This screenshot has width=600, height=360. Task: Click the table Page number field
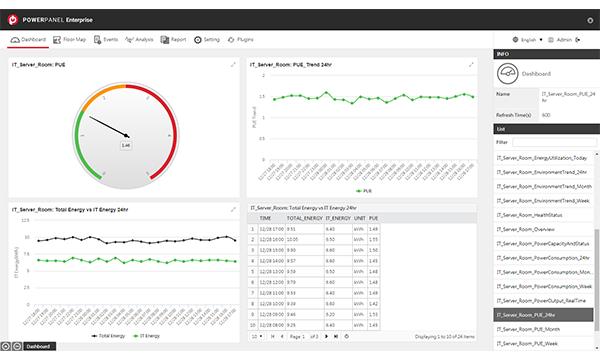tap(303, 337)
